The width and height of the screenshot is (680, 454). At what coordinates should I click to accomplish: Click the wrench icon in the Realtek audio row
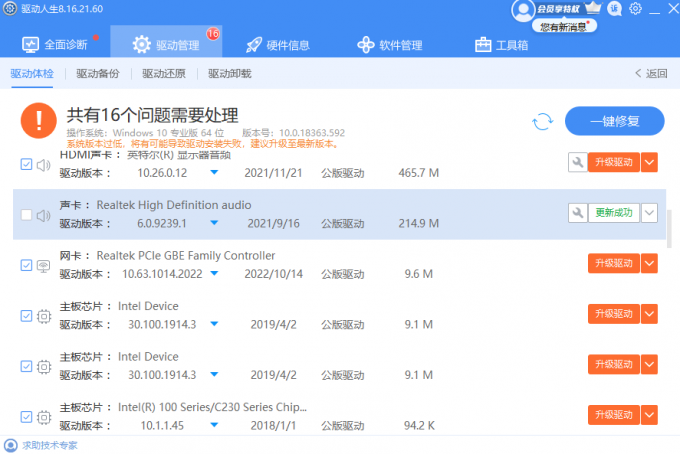[x=577, y=212]
